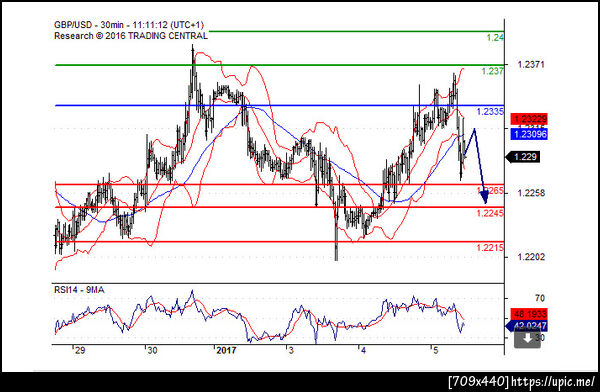The height and width of the screenshot is (392, 600).
Task: Click the 2017 label on time axis
Action: [x=226, y=350]
